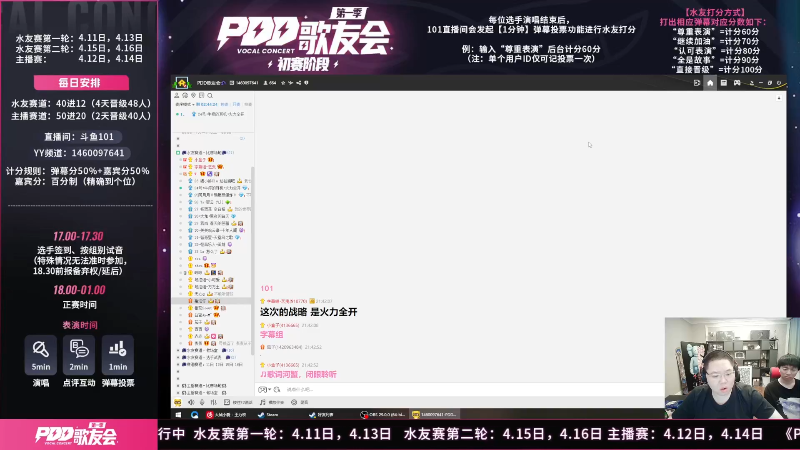Open the Steam taskbar item

tap(268, 415)
